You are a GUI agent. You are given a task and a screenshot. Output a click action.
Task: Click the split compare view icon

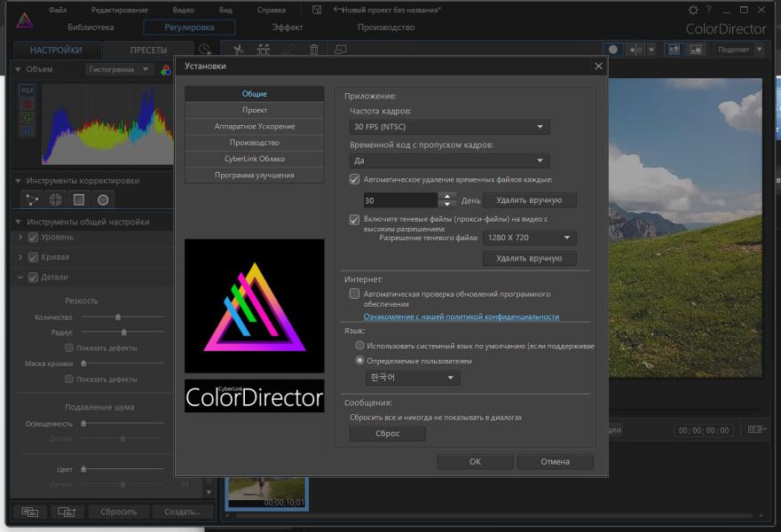coord(635,50)
